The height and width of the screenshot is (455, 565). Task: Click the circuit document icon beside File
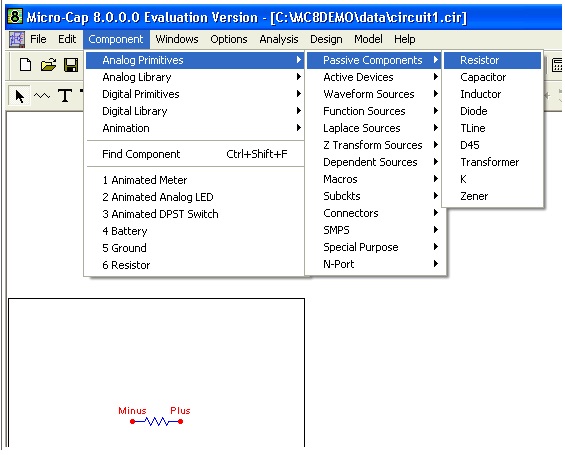tap(17, 39)
